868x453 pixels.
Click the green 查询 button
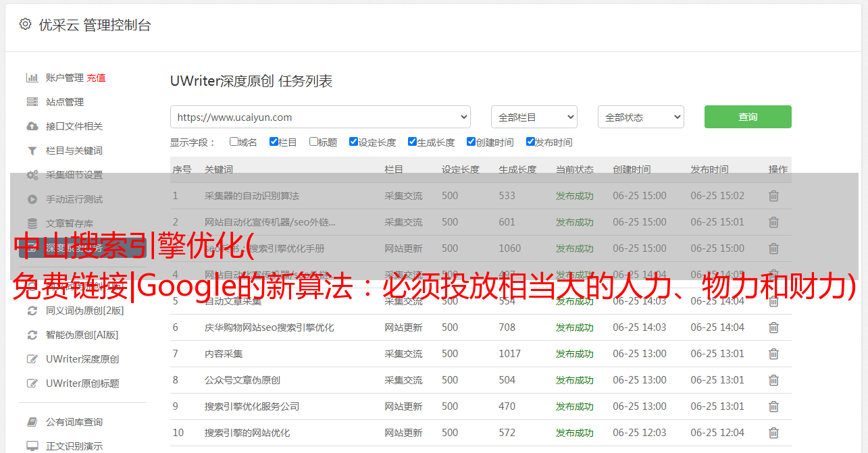click(748, 117)
